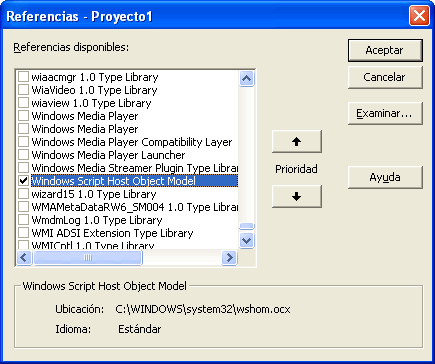Check WMI ADSI Extension Type Library box

pyautogui.click(x=23, y=233)
